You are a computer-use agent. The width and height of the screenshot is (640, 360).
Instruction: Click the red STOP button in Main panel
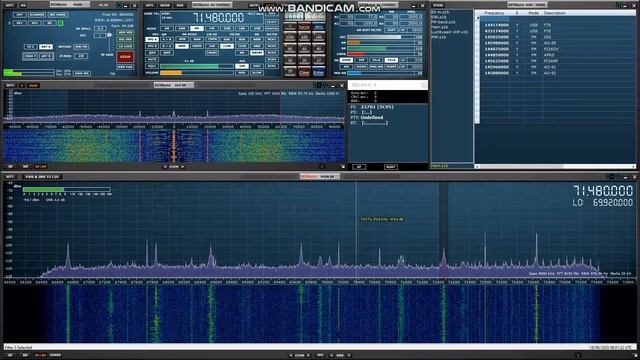point(125,57)
